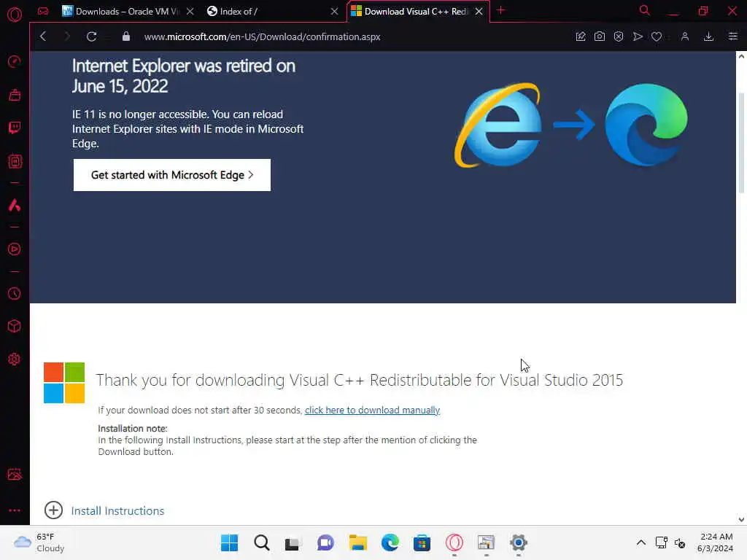Go back to previous page
747x560 pixels.
tap(43, 36)
